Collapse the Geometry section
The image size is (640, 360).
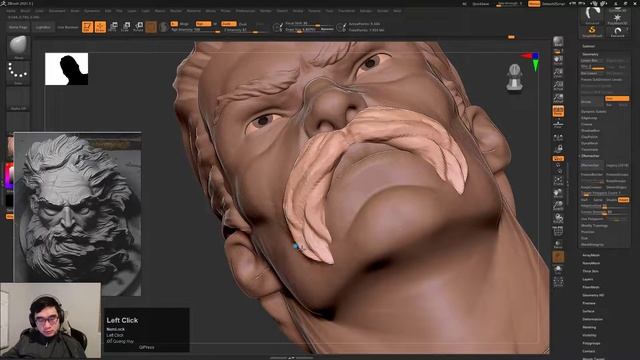click(x=590, y=54)
